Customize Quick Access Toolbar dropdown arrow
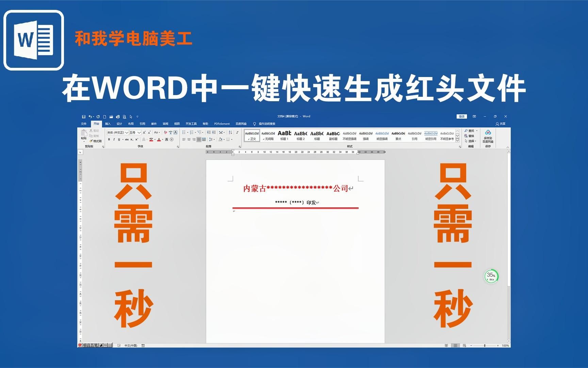588x368 pixels. pos(137,117)
